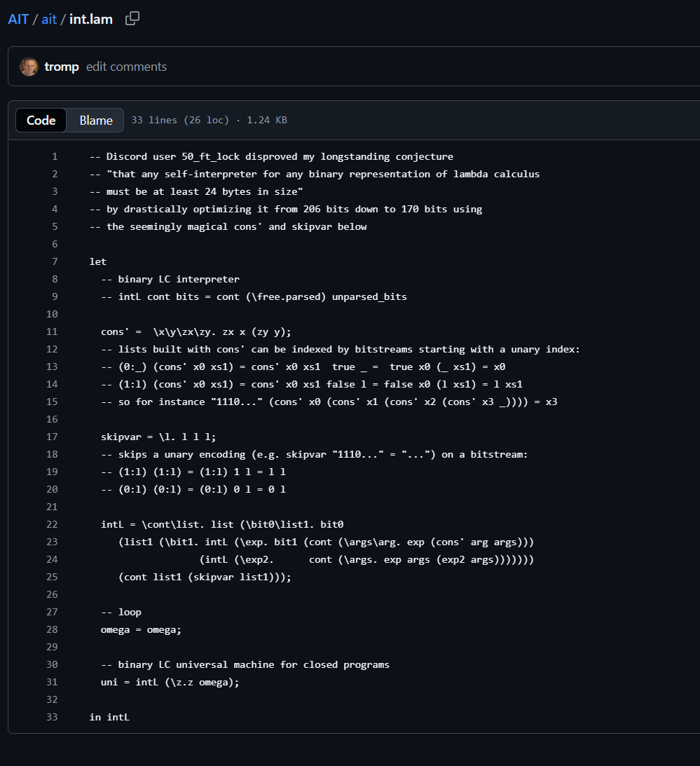Open the tromp author profile link
Image resolution: width=700 pixels, height=766 pixels.
(x=62, y=67)
